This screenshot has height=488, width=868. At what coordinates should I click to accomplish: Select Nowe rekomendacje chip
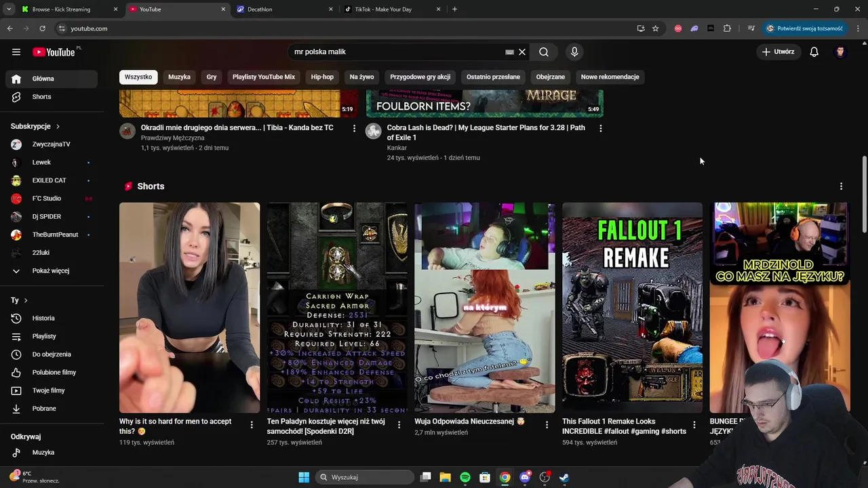coord(610,77)
